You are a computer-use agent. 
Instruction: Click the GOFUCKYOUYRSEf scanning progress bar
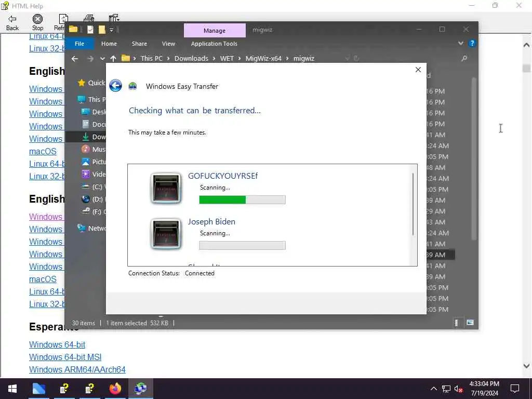point(242,199)
